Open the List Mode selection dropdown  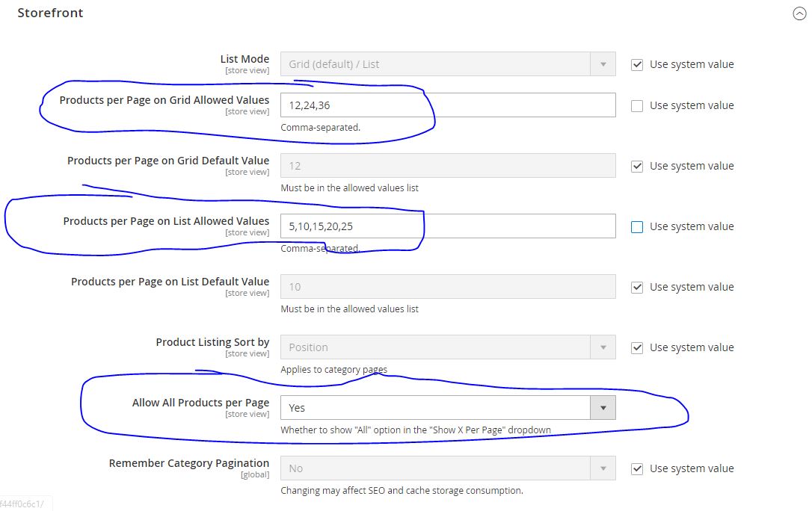441,64
